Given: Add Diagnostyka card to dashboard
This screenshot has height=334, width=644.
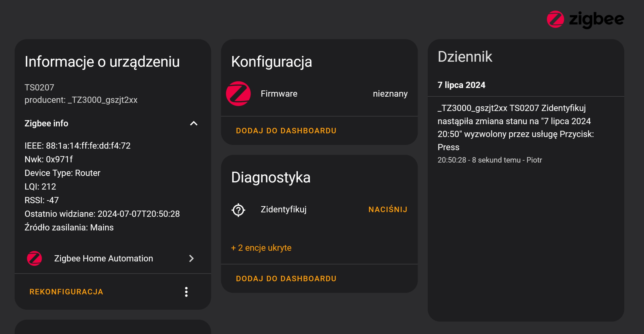Looking at the screenshot, I should coord(286,278).
